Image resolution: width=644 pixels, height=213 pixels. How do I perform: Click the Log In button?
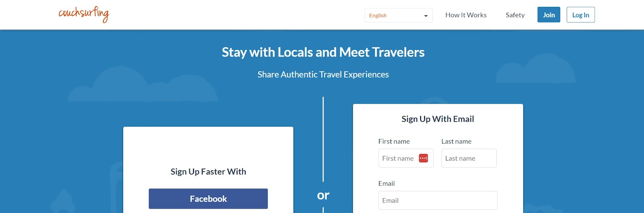click(580, 15)
